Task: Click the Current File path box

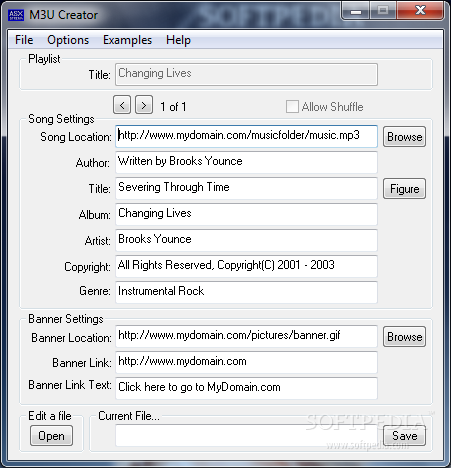Action: tap(246, 436)
